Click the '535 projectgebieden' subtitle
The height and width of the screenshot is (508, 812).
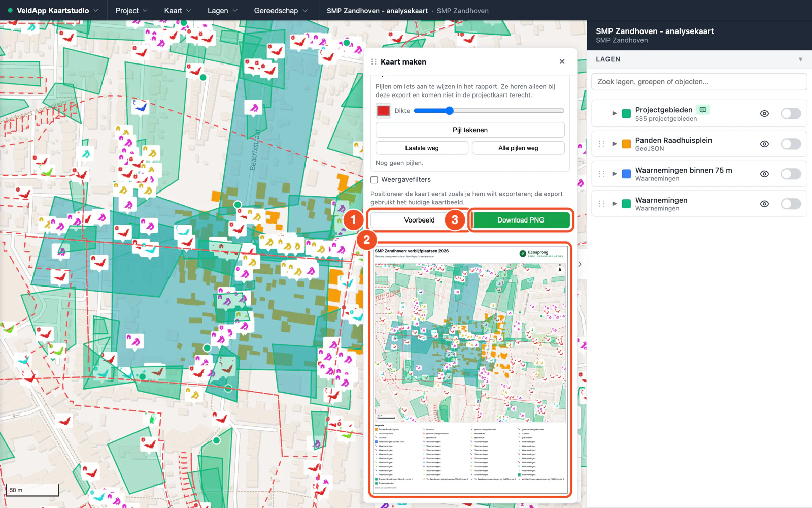[x=666, y=119]
